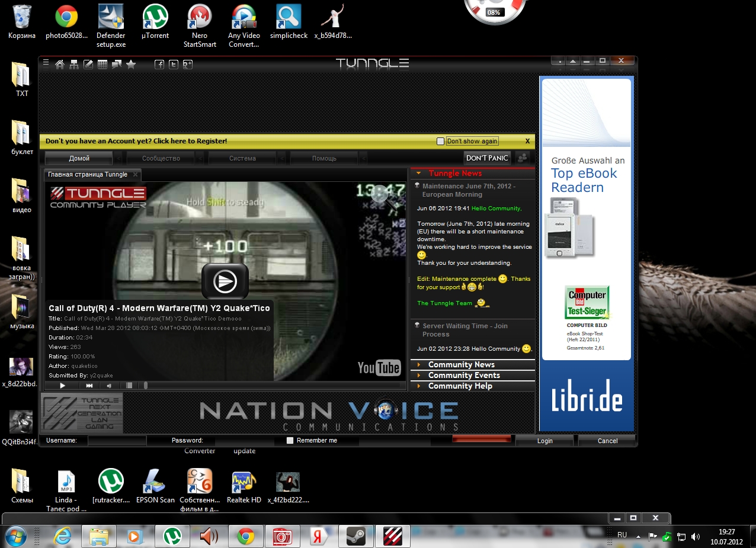Select the Сообщество tab
The width and height of the screenshot is (756, 548).
[x=161, y=158]
